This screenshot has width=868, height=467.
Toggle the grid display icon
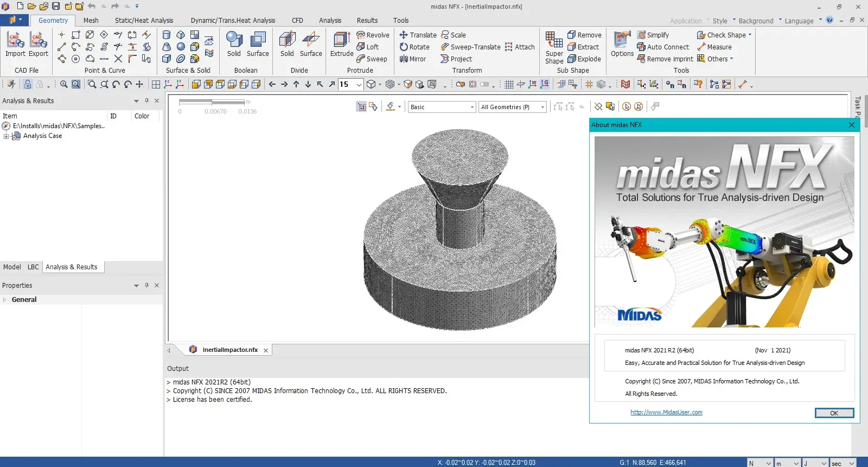pos(509,84)
